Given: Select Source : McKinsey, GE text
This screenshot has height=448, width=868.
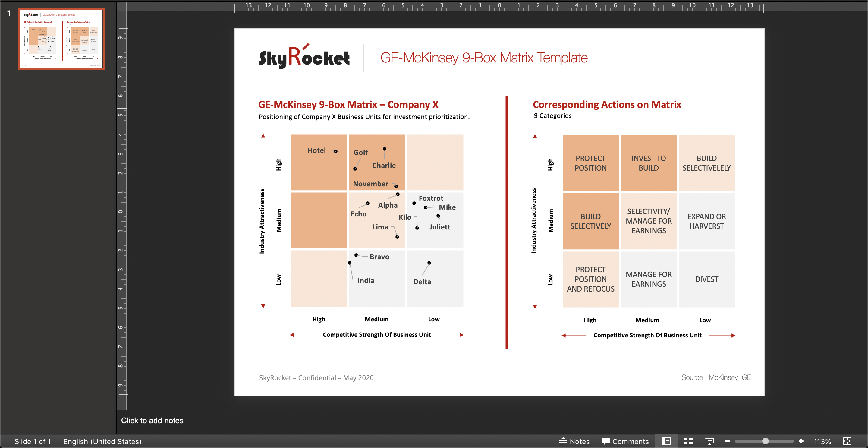Looking at the screenshot, I should coord(716,377).
